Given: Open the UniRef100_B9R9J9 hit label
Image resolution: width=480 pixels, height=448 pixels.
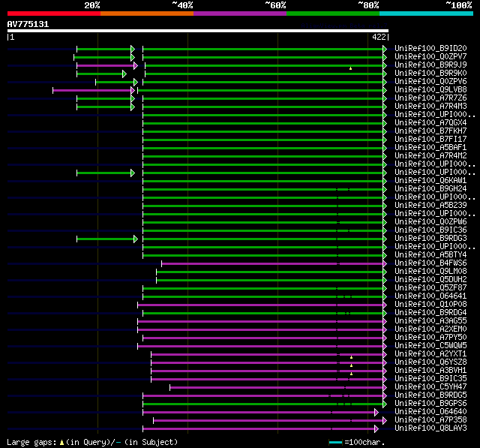Looking at the screenshot, I should [430, 65].
